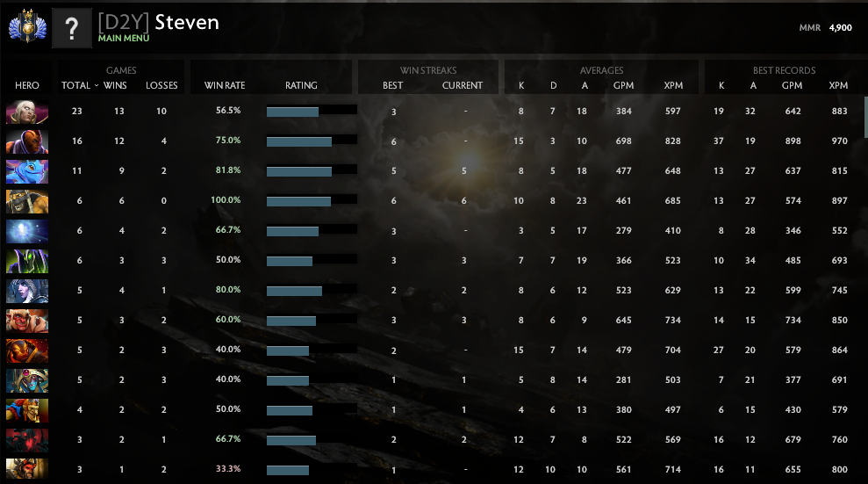Sort by GPM under Averages

(623, 86)
